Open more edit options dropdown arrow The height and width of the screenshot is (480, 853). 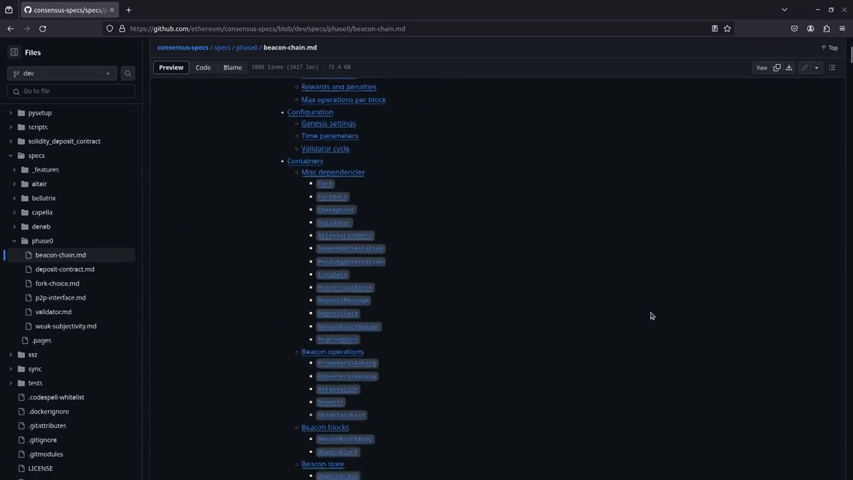817,68
